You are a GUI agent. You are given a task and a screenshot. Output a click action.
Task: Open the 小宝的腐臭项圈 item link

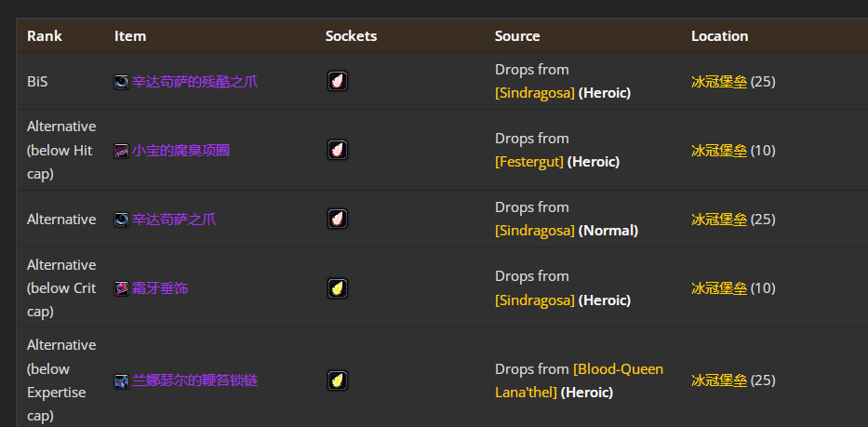click(180, 151)
